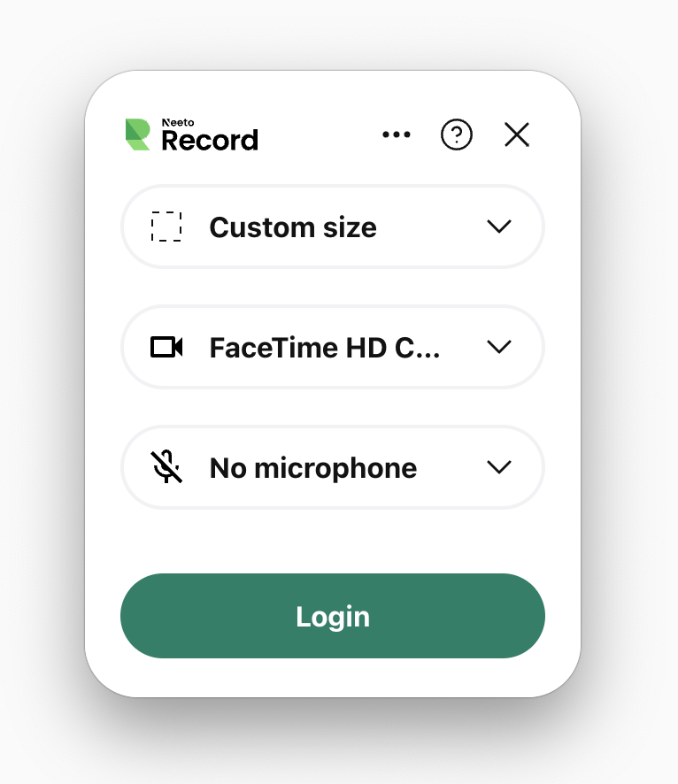Expand the No microphone chevron arrow
Screen dimensions: 678x784
tap(499, 467)
